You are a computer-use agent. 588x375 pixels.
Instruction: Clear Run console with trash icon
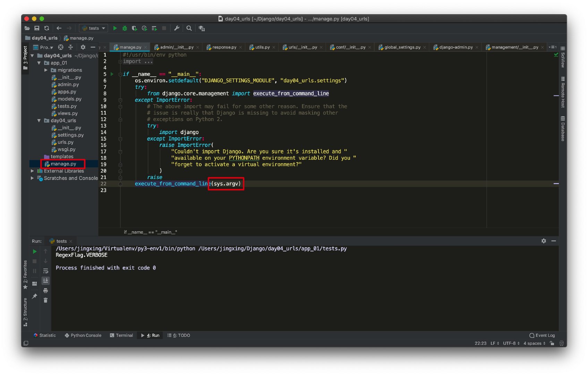(x=45, y=300)
